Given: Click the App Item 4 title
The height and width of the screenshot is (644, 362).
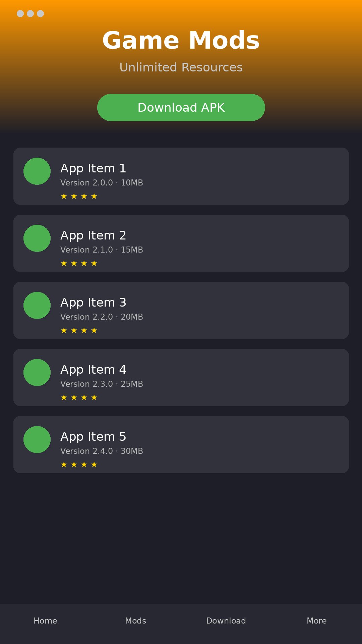Looking at the screenshot, I should (93, 370).
